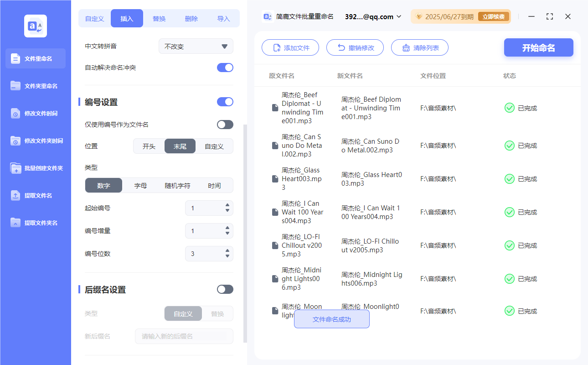Turn off the 编号设置 switch
588x365 pixels.
225,102
